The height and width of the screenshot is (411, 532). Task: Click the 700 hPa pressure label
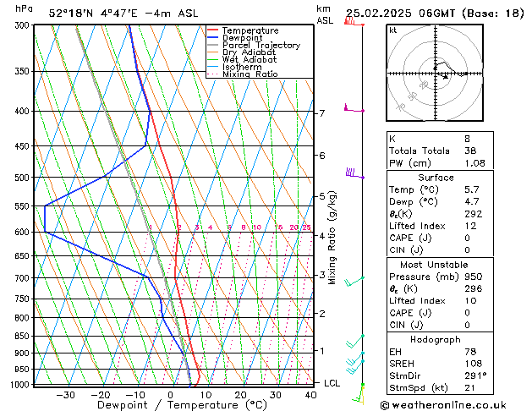tap(24, 278)
